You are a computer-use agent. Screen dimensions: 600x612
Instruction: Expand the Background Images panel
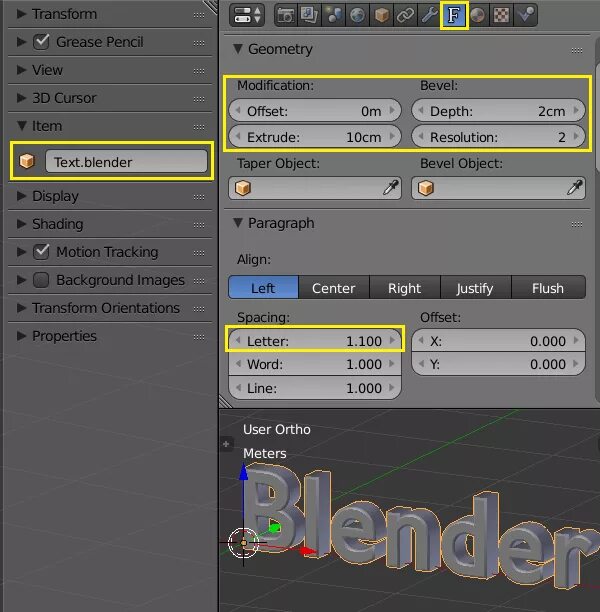[21, 280]
